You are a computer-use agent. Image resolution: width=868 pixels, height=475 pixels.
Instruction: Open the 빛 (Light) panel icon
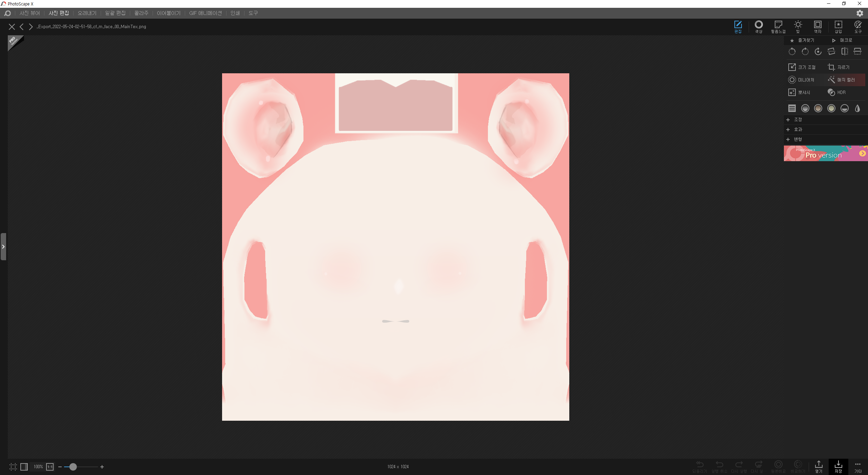click(798, 27)
